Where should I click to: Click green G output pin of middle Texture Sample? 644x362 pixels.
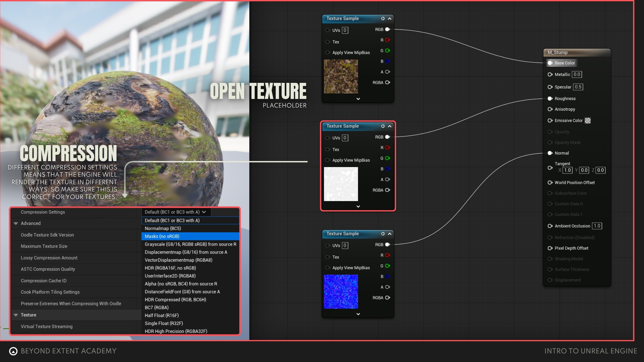click(x=387, y=158)
